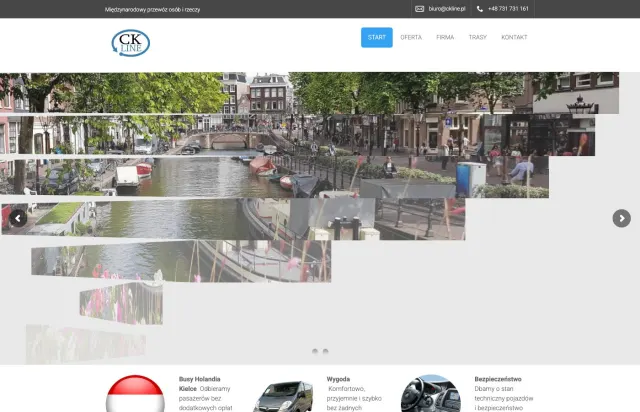Image resolution: width=640 pixels, height=412 pixels.
Task: Open the OFERTA menu item
Action: (x=411, y=38)
